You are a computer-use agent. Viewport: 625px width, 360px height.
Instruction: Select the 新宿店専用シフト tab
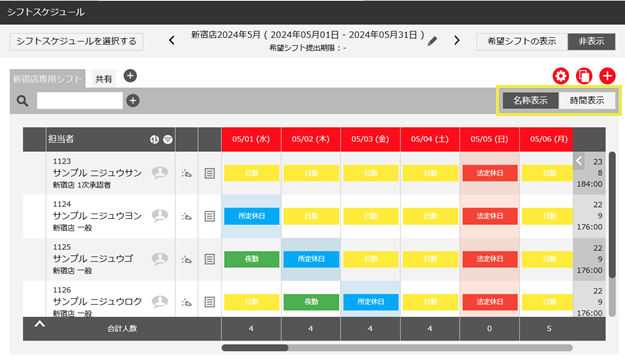click(x=47, y=79)
